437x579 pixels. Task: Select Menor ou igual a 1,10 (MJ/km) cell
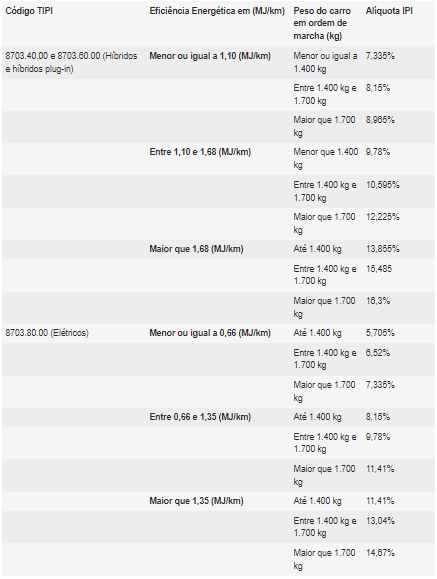click(210, 56)
